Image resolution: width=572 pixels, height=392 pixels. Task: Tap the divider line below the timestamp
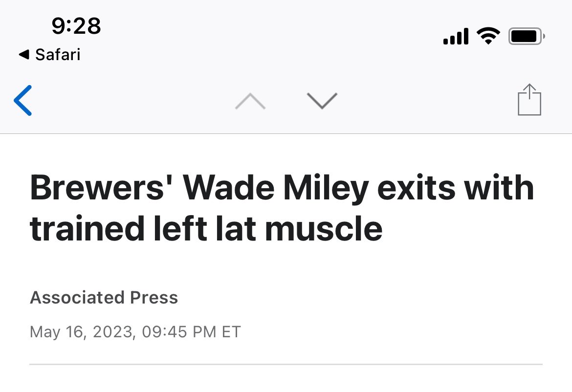pos(286,365)
